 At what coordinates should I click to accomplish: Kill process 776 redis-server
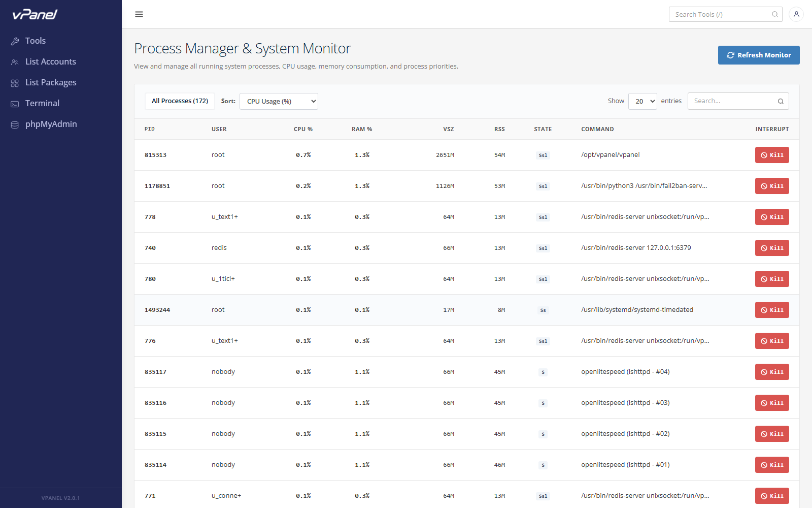click(x=772, y=341)
